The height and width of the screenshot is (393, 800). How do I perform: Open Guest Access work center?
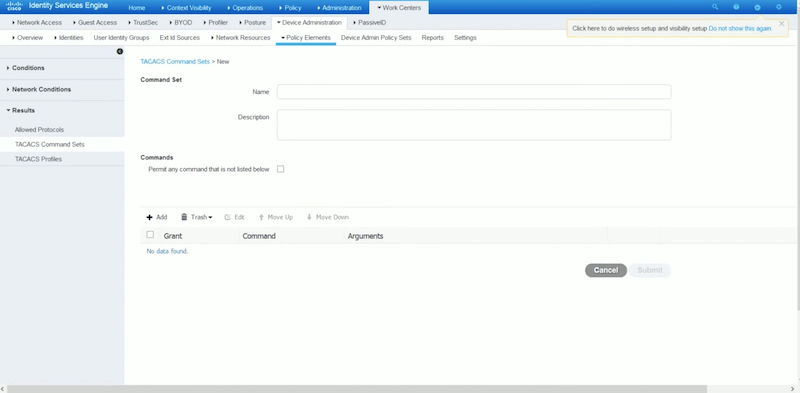(95, 22)
